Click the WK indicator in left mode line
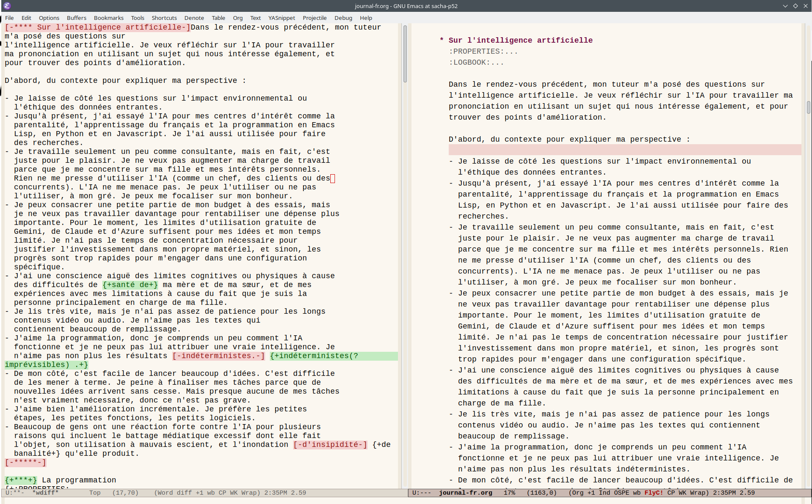 pyautogui.click(x=234, y=493)
